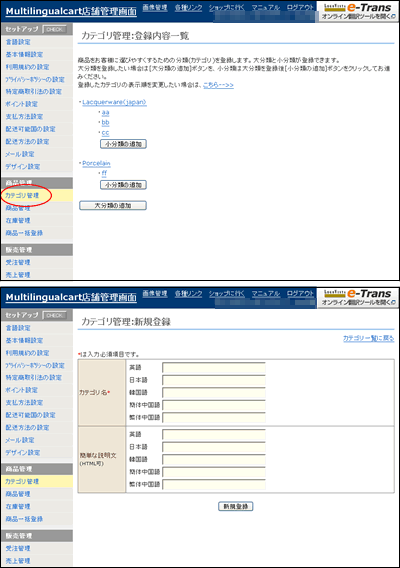Focus カテゴリ名 繁体中国語 input field
400x568 pixels.
coord(214,417)
